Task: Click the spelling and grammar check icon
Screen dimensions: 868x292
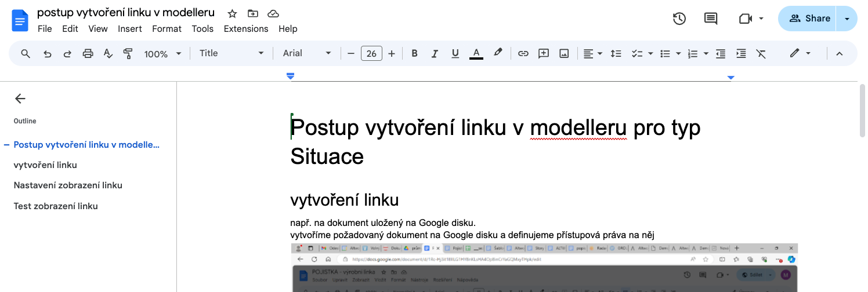Action: [x=108, y=54]
